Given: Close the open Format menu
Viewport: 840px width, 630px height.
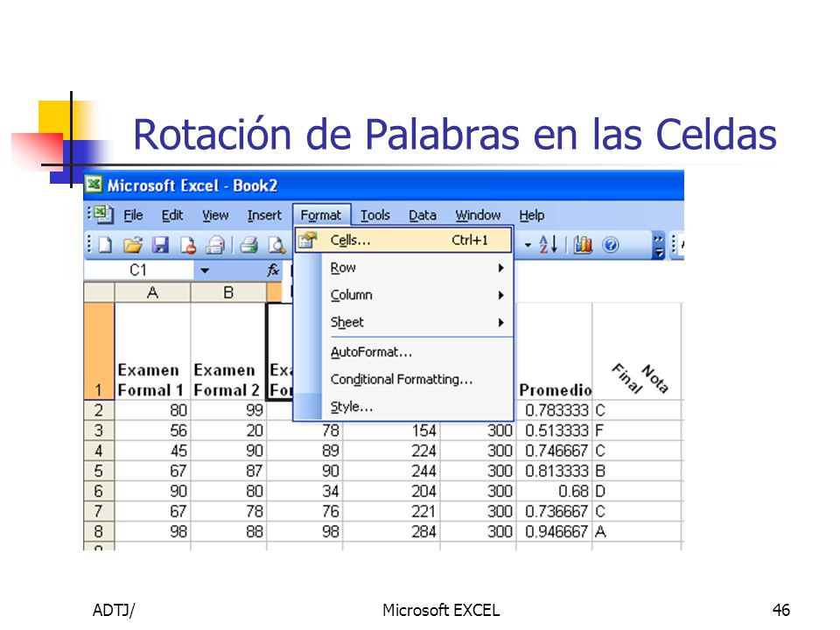Looking at the screenshot, I should [x=321, y=215].
